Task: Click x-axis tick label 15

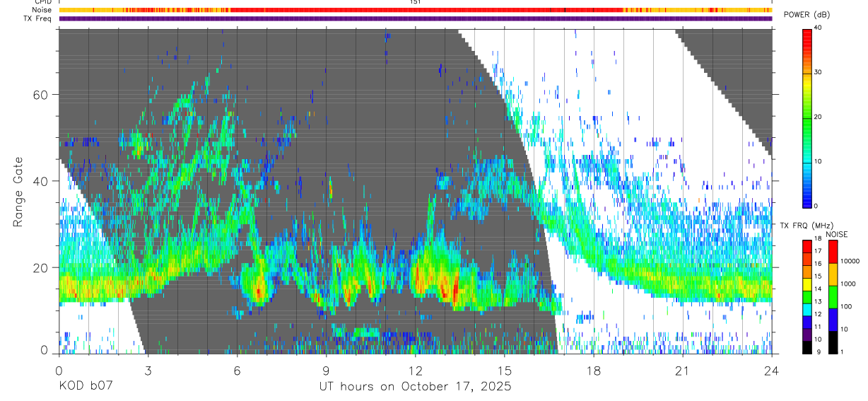Action: tap(504, 370)
